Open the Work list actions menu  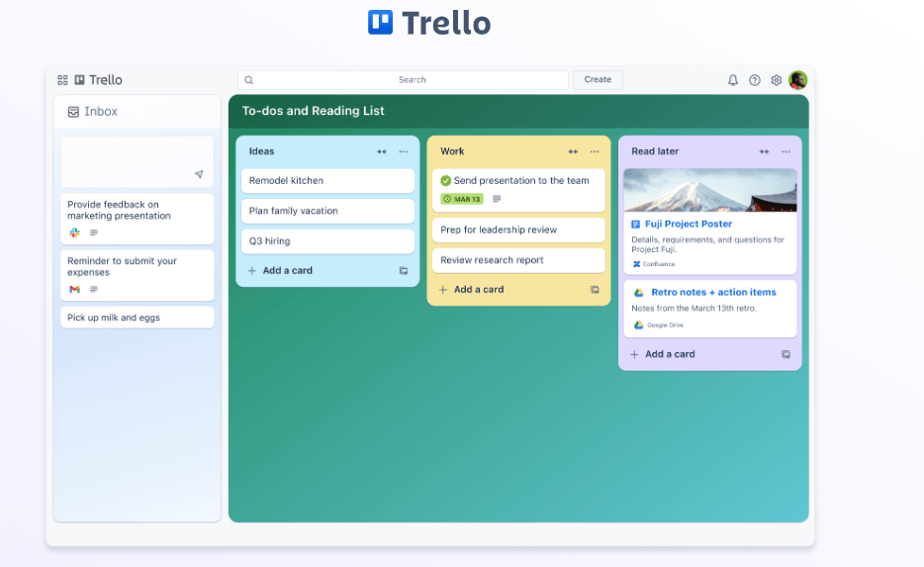pyautogui.click(x=595, y=152)
